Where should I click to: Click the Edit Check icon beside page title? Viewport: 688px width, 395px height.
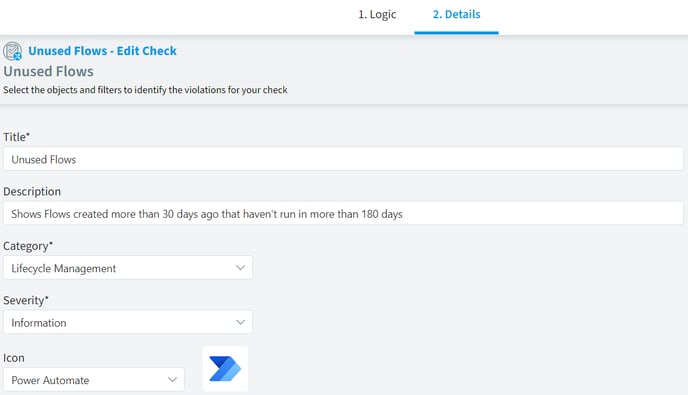[x=12, y=51]
